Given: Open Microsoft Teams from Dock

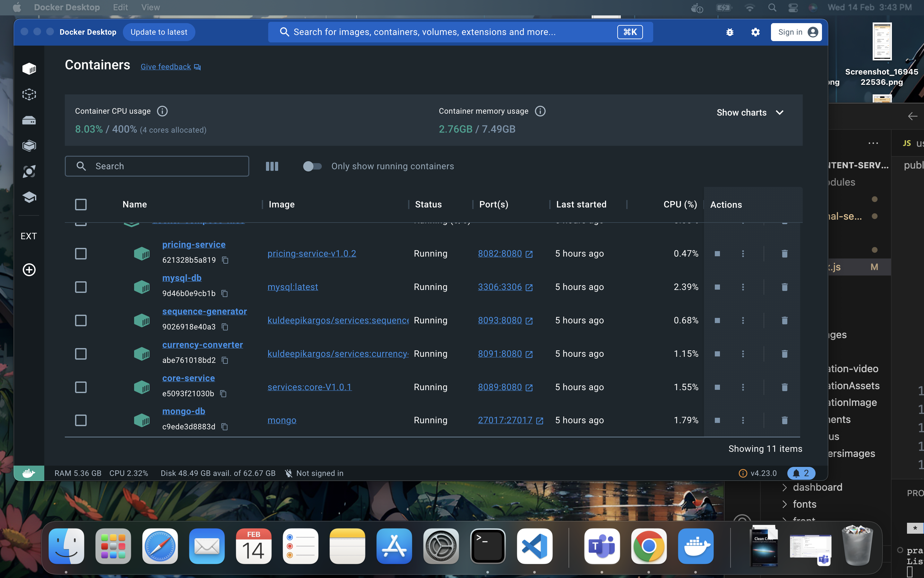Looking at the screenshot, I should [602, 546].
